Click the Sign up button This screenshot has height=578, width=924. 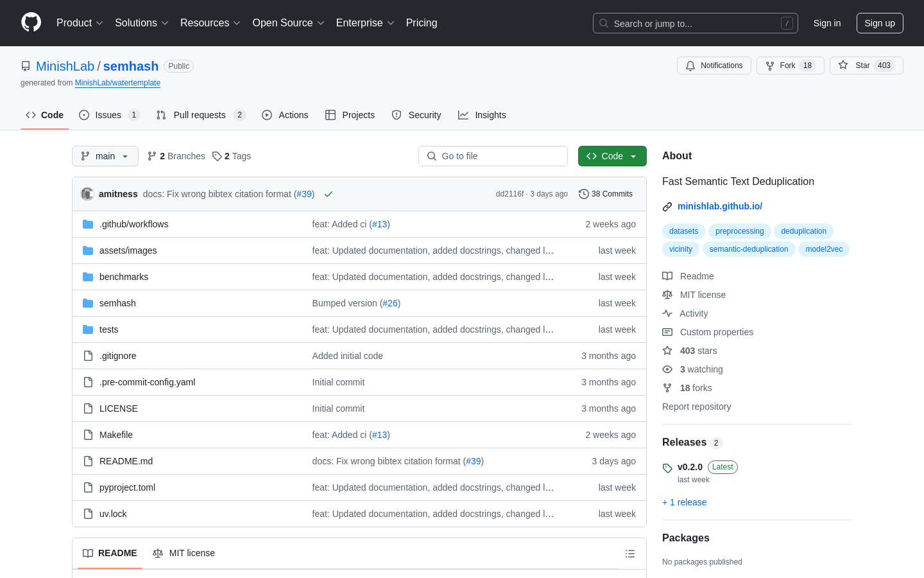pyautogui.click(x=880, y=23)
